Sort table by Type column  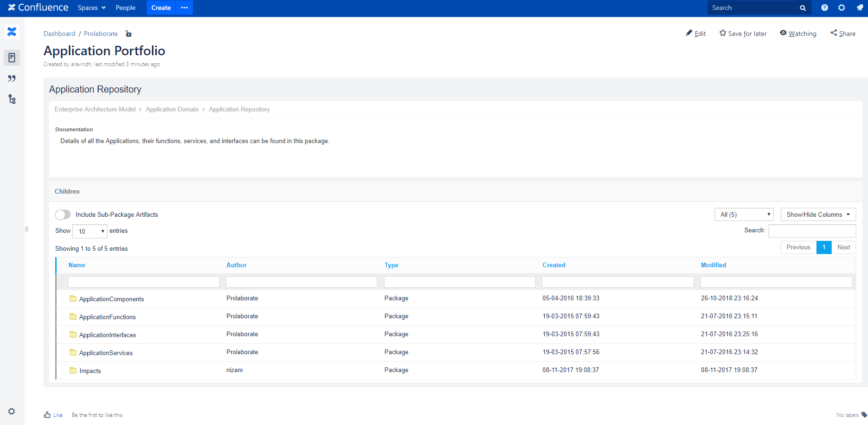(391, 265)
